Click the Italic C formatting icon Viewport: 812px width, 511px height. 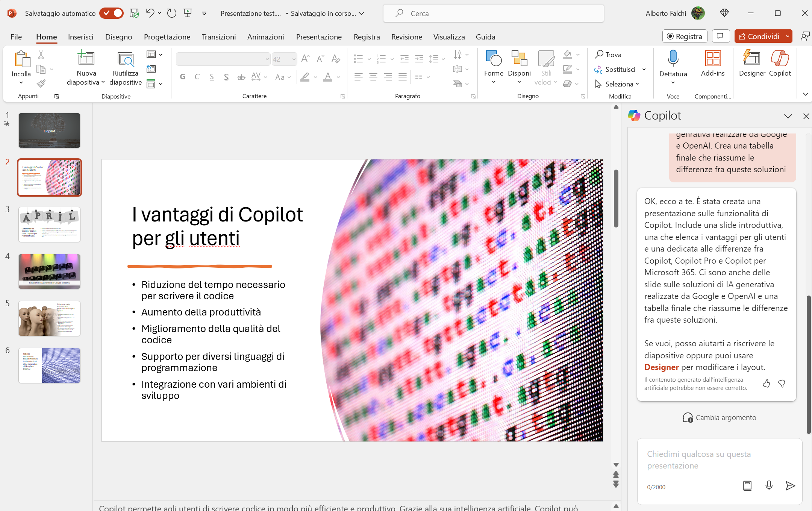(197, 77)
